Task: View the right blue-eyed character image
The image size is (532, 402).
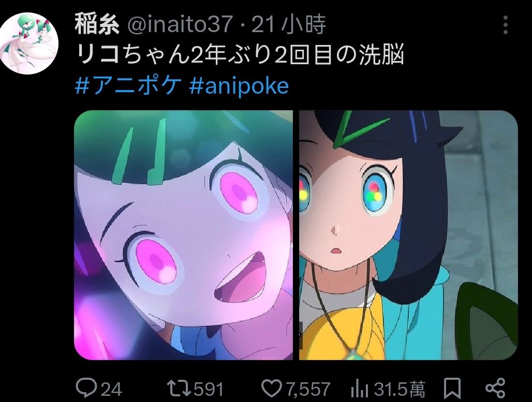Action: click(x=408, y=235)
